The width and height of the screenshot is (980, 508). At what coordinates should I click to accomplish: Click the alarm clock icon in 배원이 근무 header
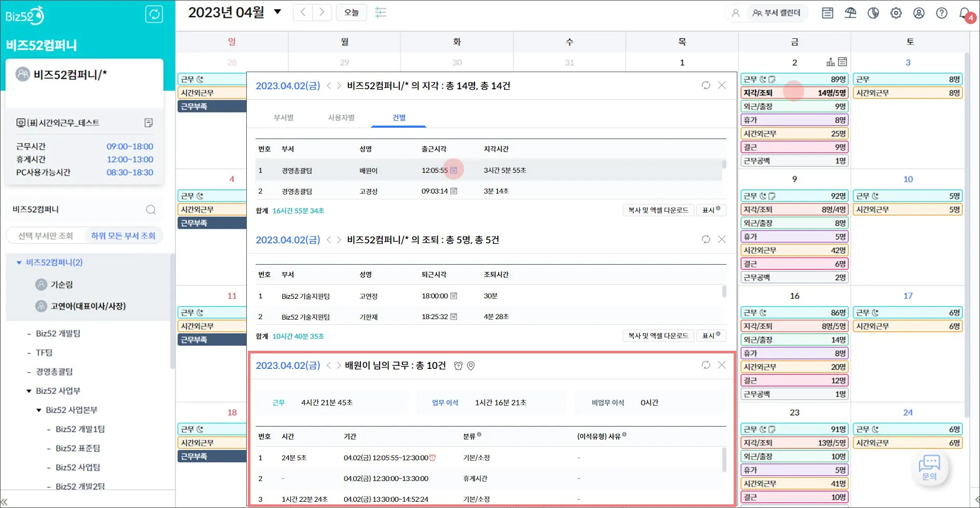coord(458,366)
